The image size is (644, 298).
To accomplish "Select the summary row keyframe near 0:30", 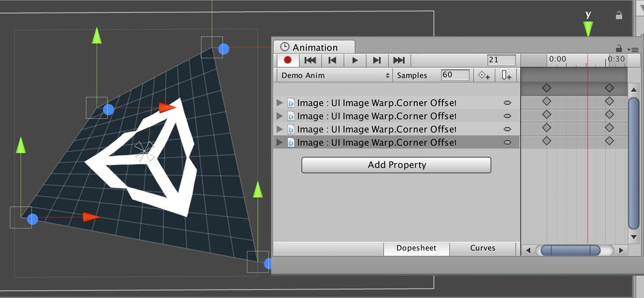I will tap(609, 88).
